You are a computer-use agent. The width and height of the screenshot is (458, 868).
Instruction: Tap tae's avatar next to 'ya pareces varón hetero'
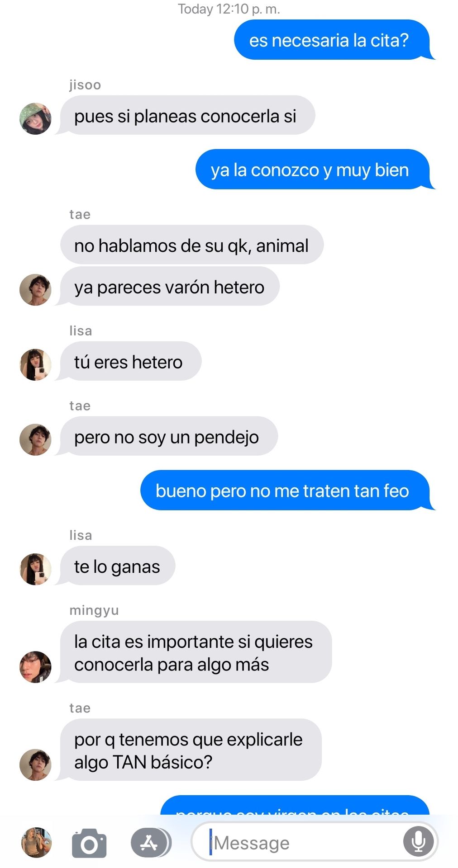(x=35, y=289)
